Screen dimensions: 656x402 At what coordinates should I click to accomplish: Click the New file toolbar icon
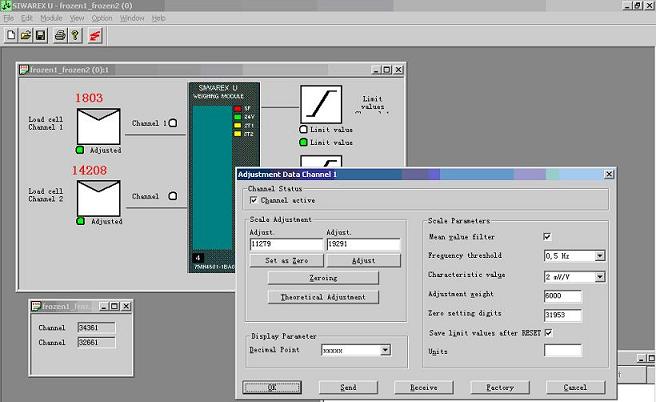coord(11,35)
